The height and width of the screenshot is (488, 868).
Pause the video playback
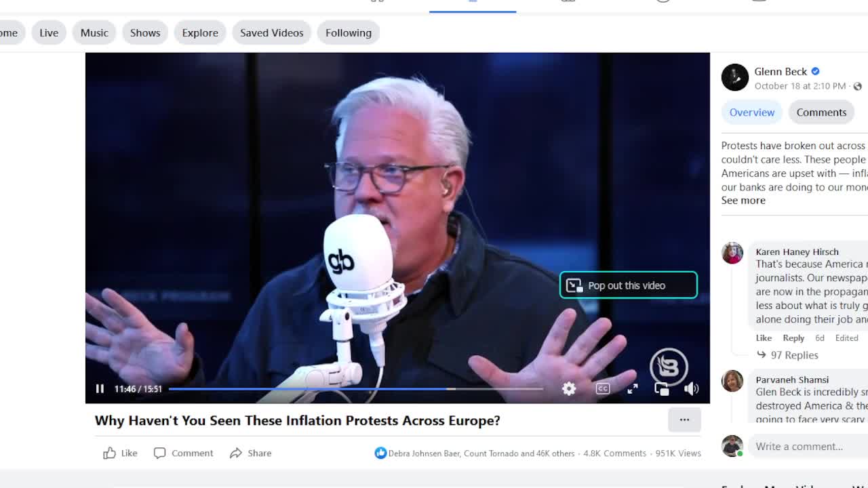click(100, 388)
